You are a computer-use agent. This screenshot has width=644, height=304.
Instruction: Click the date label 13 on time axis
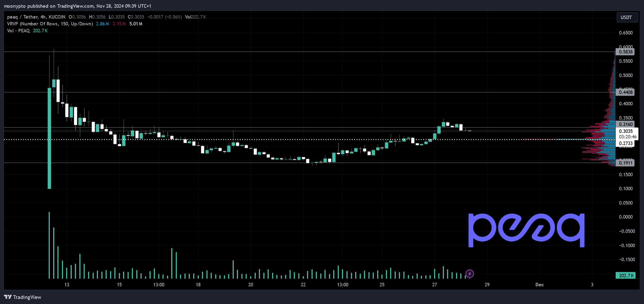click(67, 285)
